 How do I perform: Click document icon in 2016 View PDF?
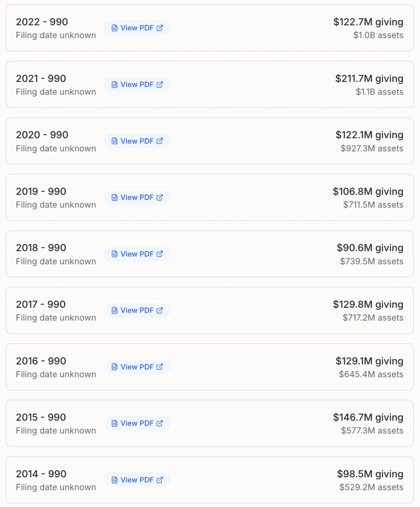[114, 367]
